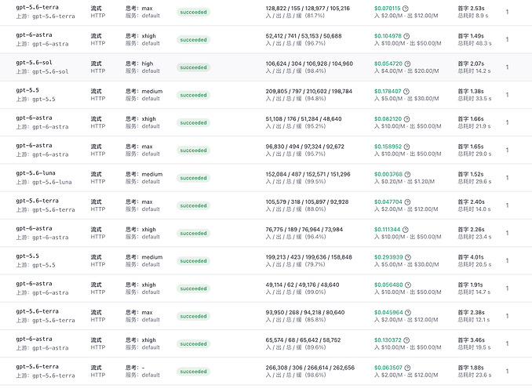Click question icon beside $0.063507
Screen dimensions: 532x392
coord(407,368)
